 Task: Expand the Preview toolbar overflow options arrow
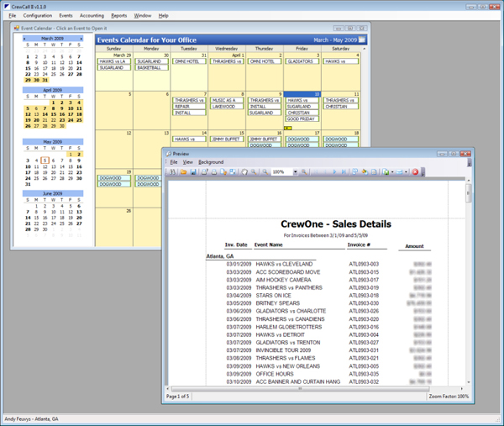click(423, 172)
